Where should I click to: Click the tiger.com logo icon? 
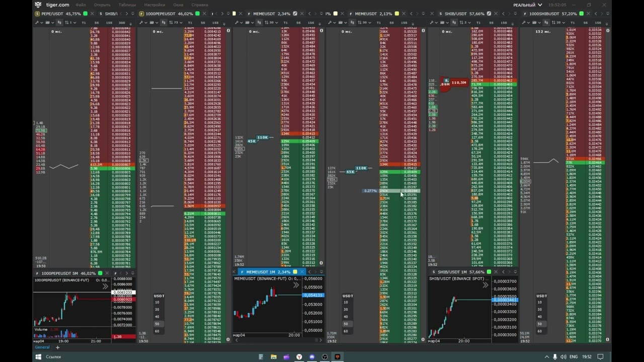38,5
